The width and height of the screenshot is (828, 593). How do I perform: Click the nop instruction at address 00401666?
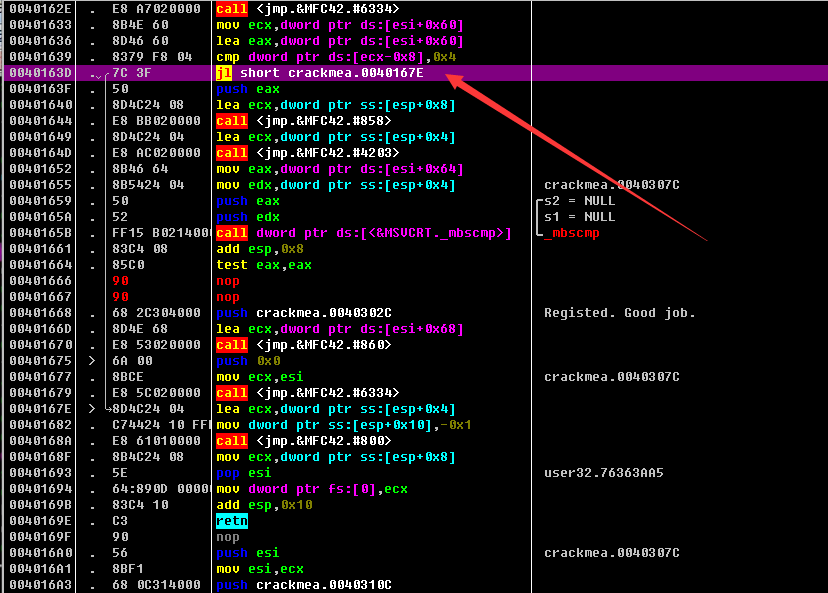pos(228,281)
